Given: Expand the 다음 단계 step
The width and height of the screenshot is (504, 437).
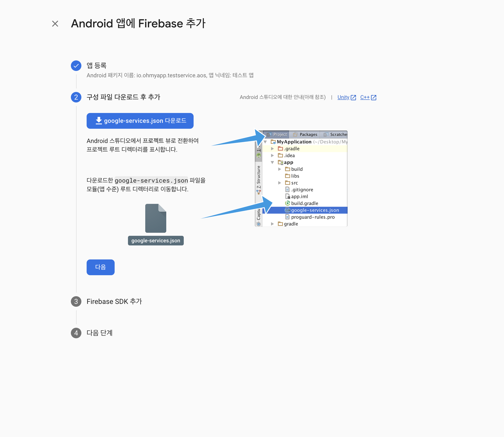Looking at the screenshot, I should pos(100,333).
